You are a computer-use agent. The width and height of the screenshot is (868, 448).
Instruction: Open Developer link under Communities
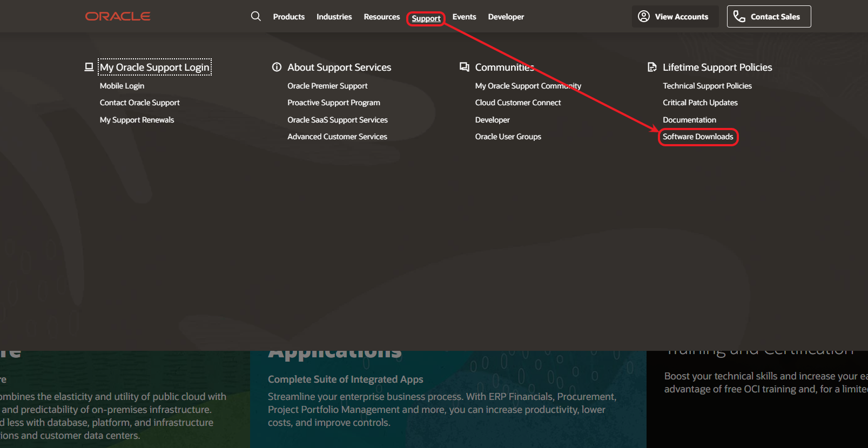(x=493, y=120)
